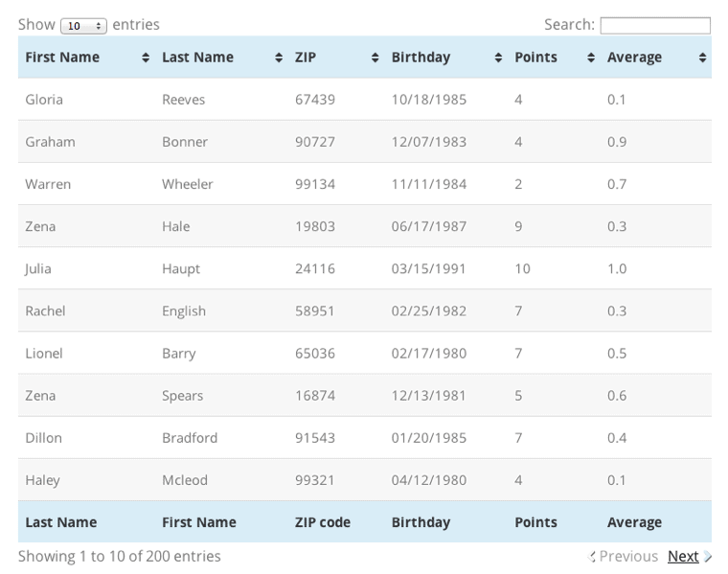Go to the Next page

(x=683, y=557)
